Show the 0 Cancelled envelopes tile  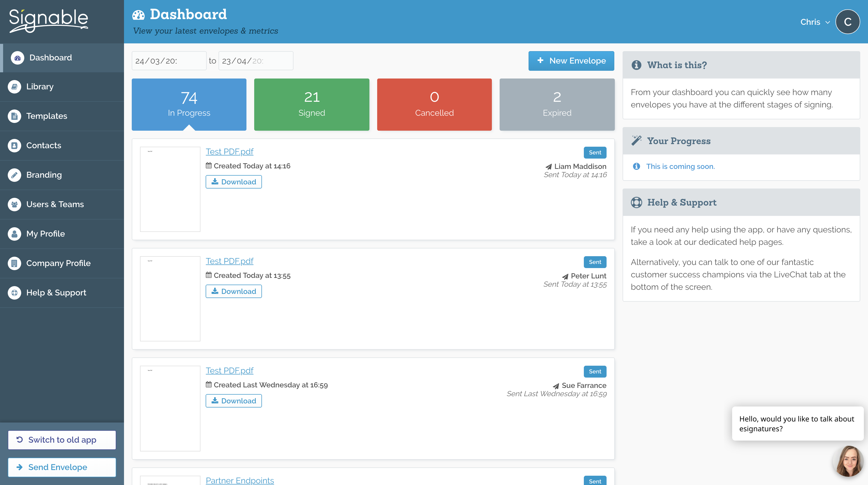tap(434, 104)
